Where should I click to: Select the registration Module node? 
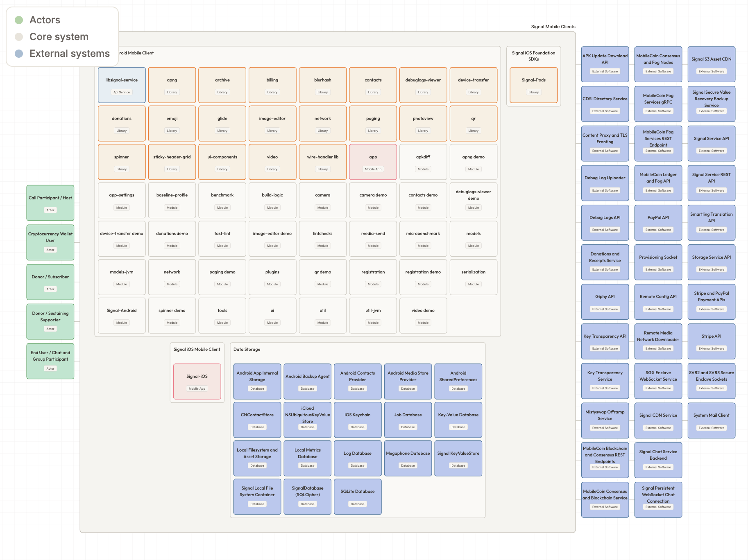(373, 277)
